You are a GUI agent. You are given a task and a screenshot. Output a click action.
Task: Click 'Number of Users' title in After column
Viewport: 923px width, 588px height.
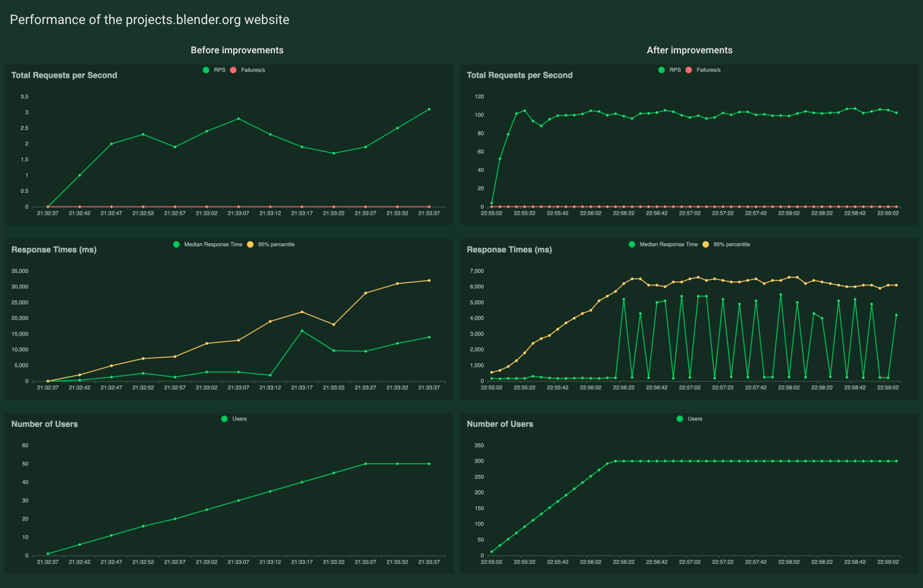click(500, 424)
